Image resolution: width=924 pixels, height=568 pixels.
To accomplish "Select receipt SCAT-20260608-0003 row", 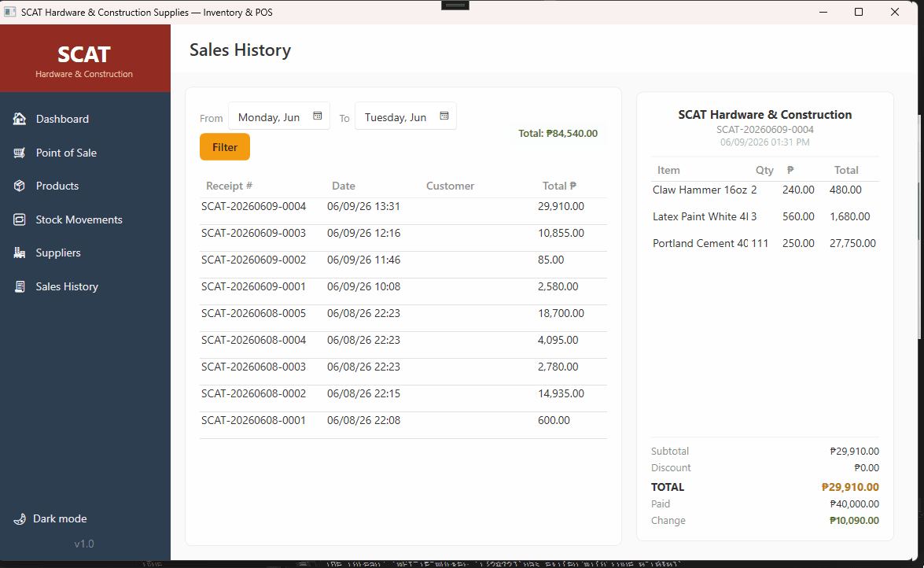I will [403, 371].
